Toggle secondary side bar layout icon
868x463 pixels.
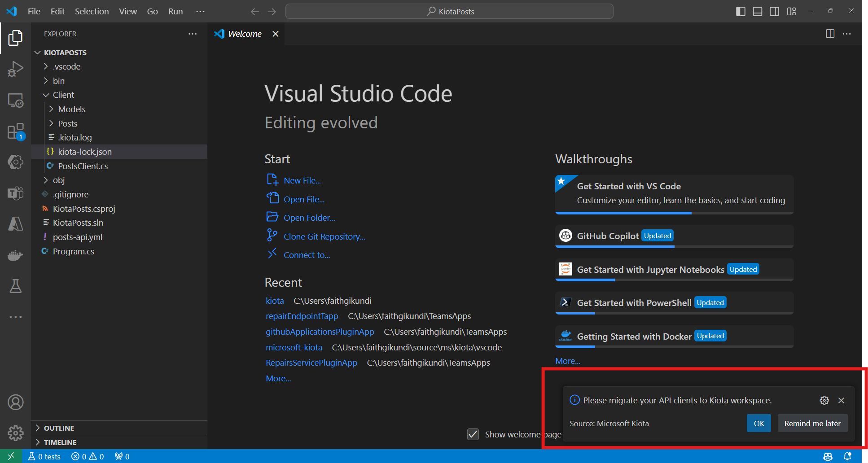pos(775,12)
